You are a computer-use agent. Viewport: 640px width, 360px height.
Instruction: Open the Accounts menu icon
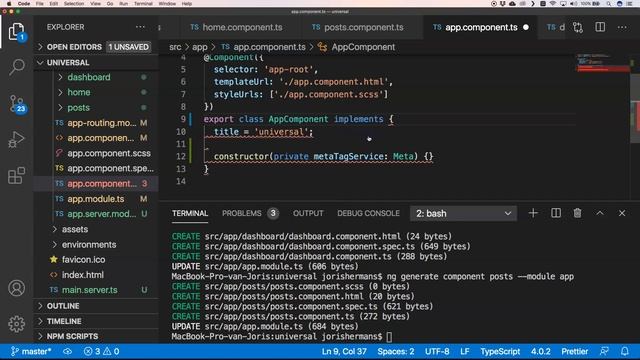(16, 288)
